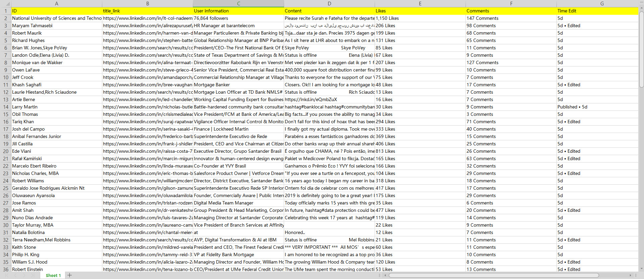Select the 'Co-Founder at YVY Brasil' cell
644x279 pixels.
coord(238,166)
